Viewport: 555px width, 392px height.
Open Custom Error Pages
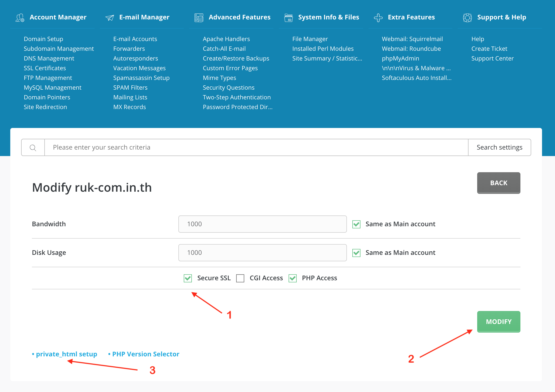230,68
